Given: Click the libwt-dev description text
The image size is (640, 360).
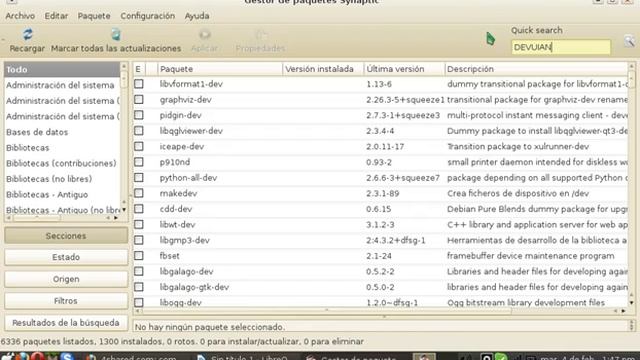Looking at the screenshot, I should pos(537,224).
